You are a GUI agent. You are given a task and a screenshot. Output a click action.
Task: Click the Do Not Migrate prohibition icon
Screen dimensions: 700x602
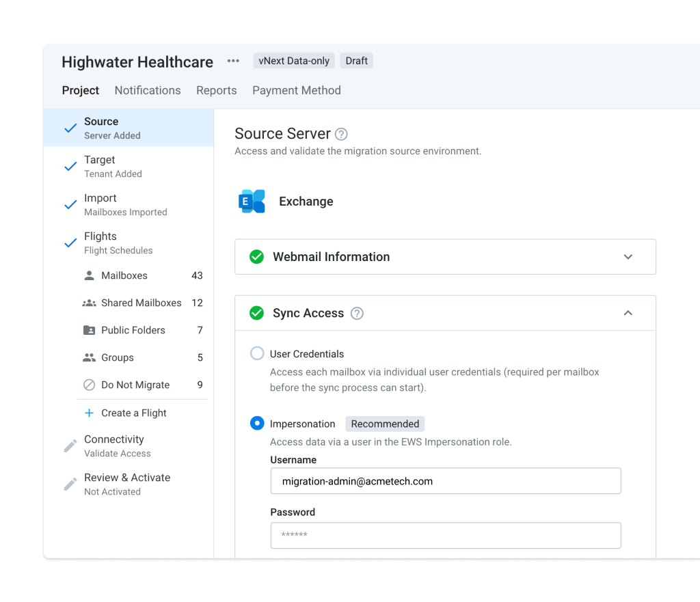point(89,385)
